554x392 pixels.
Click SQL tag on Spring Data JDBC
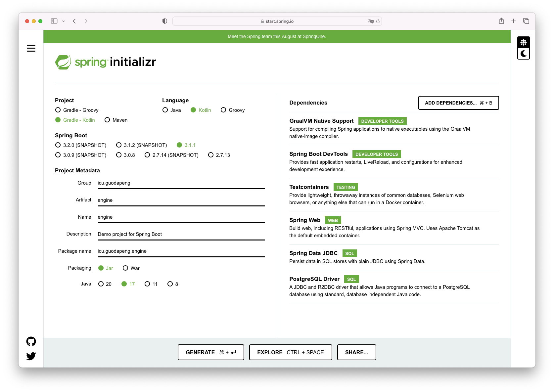coord(349,253)
